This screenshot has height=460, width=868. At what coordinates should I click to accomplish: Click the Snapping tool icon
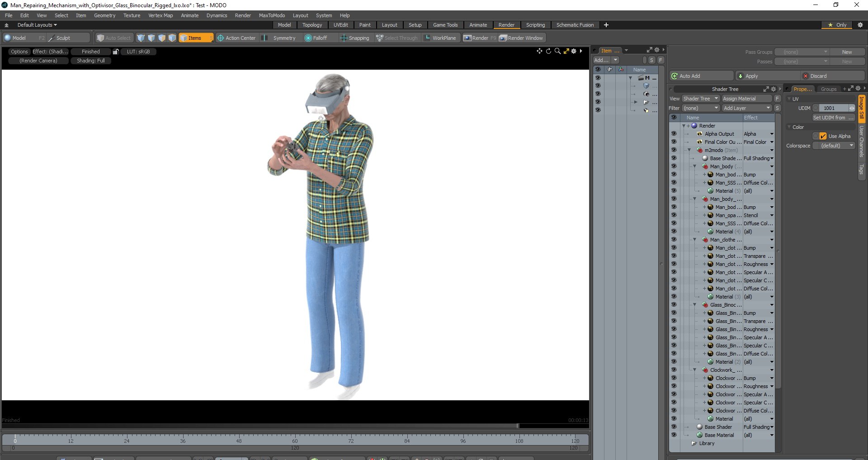(x=344, y=38)
